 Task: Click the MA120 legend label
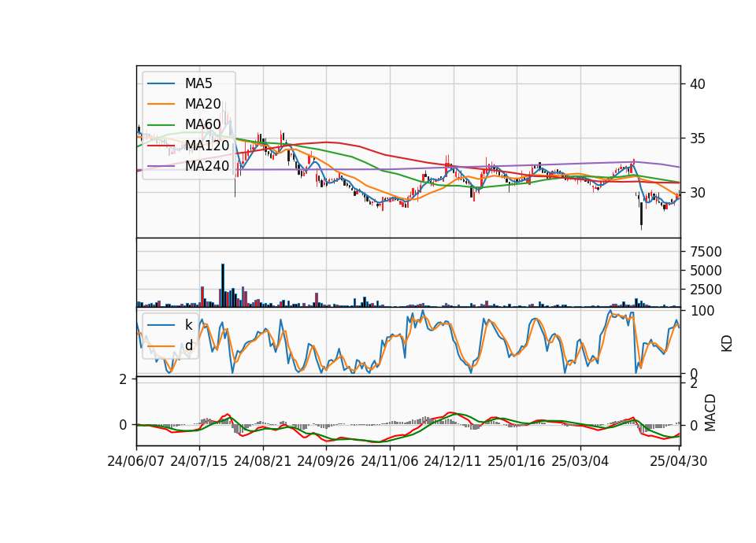coord(207,146)
